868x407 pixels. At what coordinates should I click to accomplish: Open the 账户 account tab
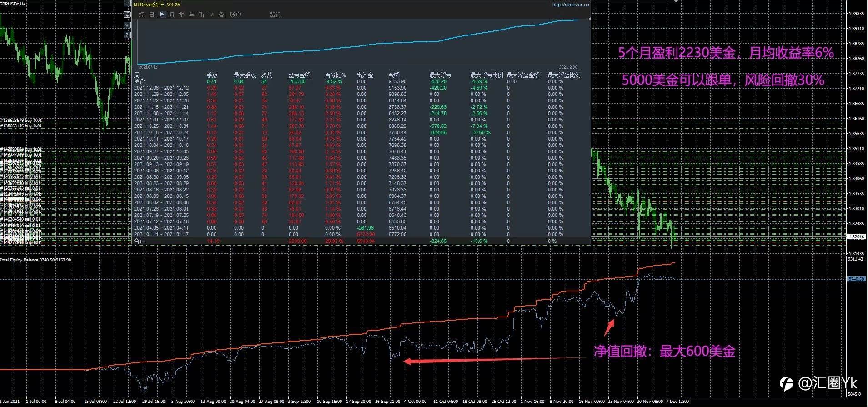[x=235, y=15]
